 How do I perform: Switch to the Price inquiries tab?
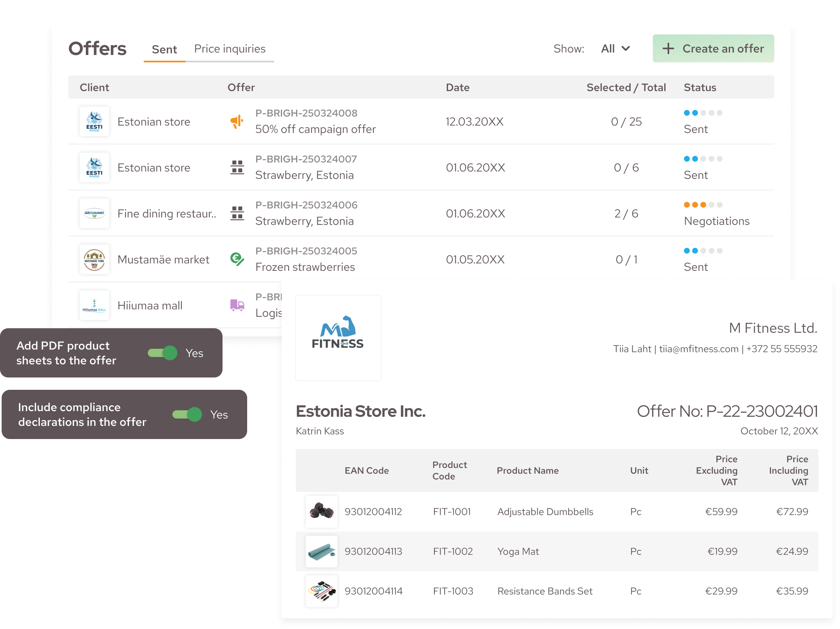pos(230,49)
